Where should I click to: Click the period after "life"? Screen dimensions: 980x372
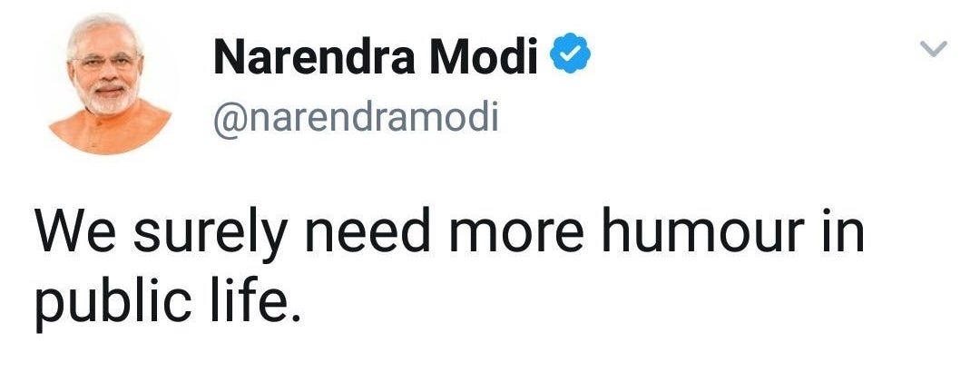tap(296, 317)
